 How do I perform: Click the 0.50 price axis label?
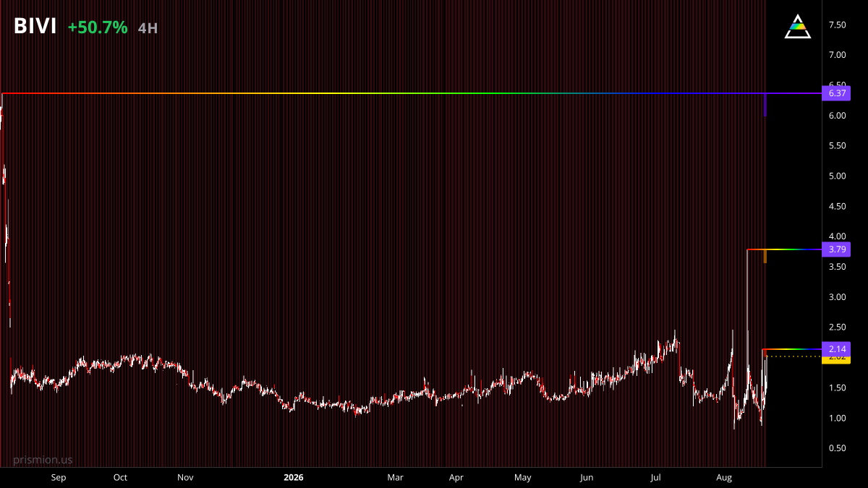point(837,448)
